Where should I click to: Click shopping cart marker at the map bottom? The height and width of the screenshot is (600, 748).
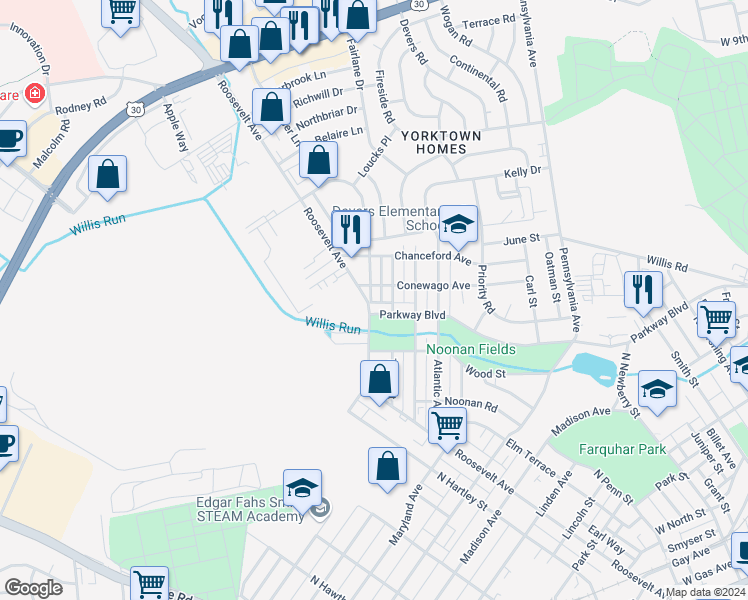pyautogui.click(x=149, y=583)
